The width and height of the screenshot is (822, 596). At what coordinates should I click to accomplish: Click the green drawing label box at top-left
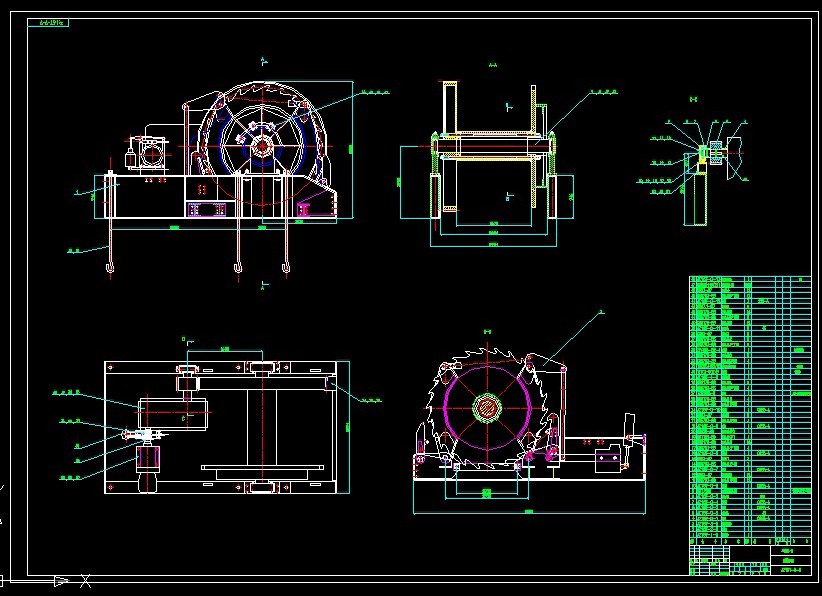47,23
